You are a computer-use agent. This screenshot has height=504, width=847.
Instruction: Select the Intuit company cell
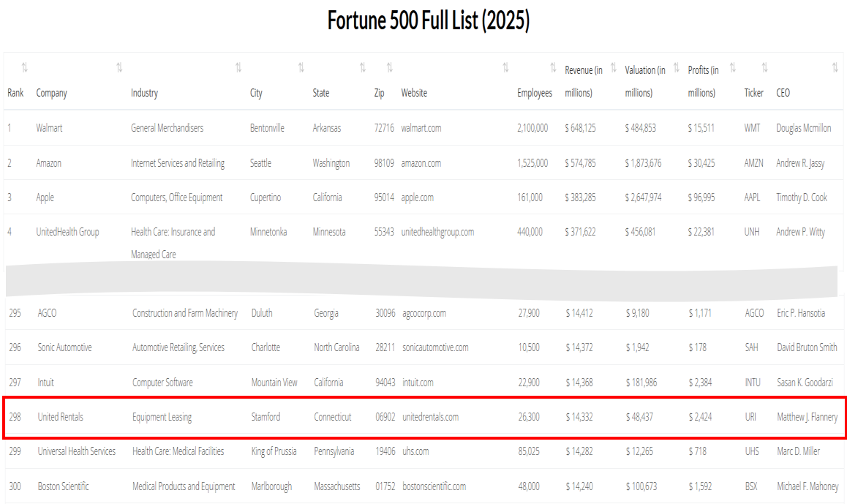click(46, 383)
